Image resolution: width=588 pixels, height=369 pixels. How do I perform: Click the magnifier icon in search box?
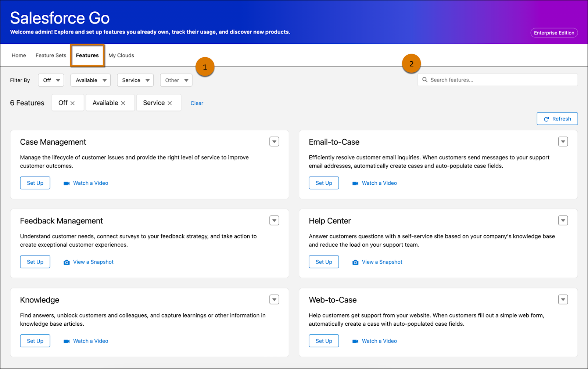pos(425,80)
